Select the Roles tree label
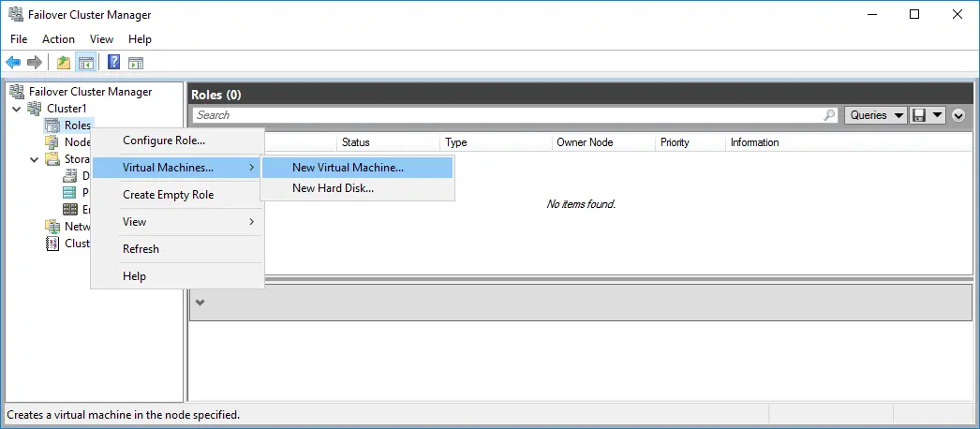The image size is (980, 429). point(78,126)
